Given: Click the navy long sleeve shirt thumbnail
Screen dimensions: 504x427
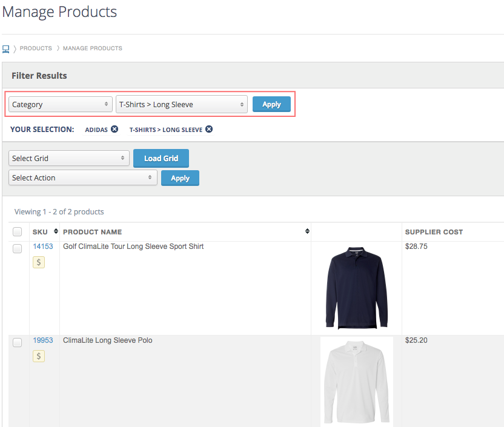Looking at the screenshot, I should tap(356, 288).
